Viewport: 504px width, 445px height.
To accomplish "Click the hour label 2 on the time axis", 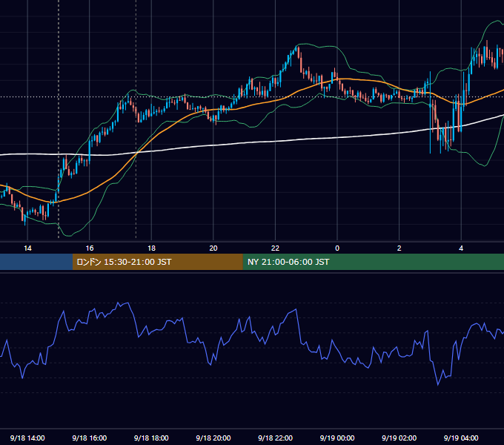I will pos(399,248).
